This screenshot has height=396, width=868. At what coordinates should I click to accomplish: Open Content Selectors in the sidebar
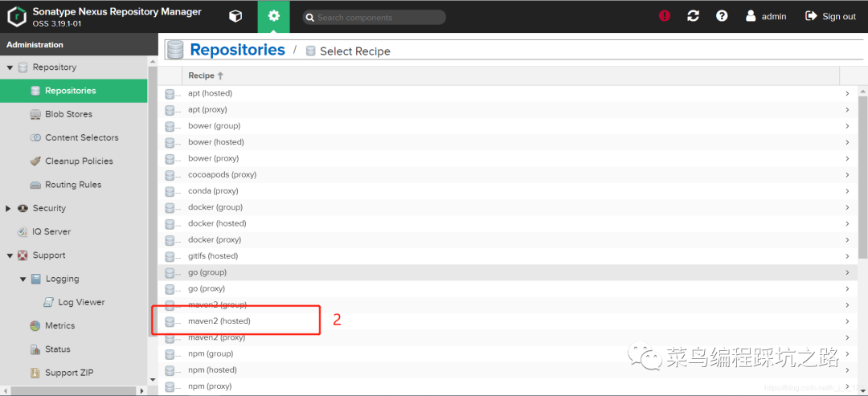click(74, 137)
